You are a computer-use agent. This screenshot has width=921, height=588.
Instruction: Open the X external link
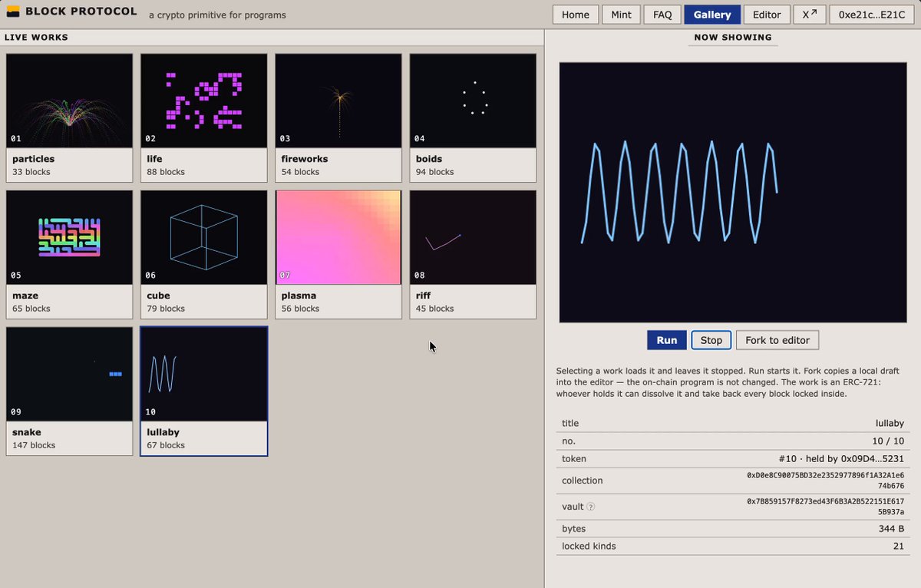809,15
